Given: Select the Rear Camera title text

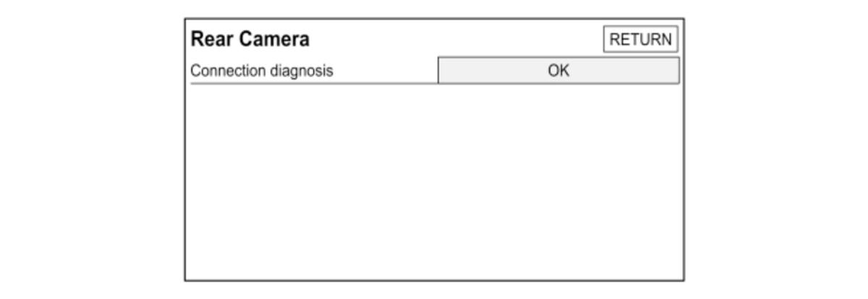Looking at the screenshot, I should (x=250, y=39).
